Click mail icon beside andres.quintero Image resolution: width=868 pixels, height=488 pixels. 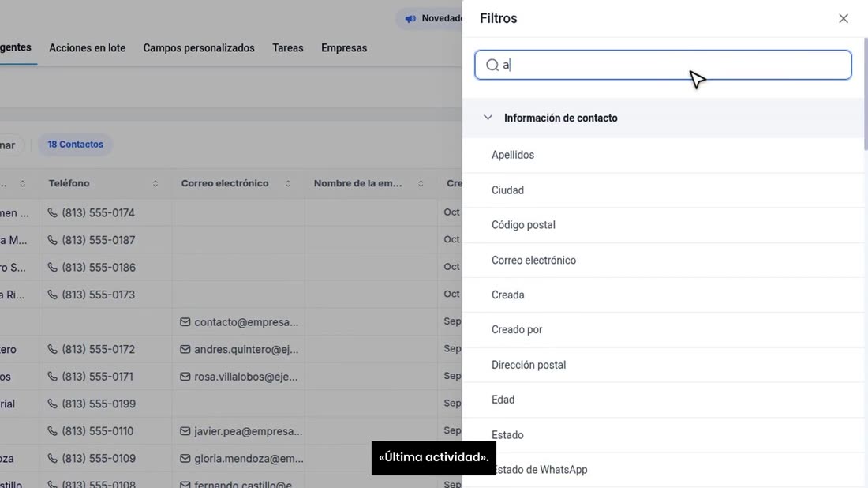coord(185,349)
